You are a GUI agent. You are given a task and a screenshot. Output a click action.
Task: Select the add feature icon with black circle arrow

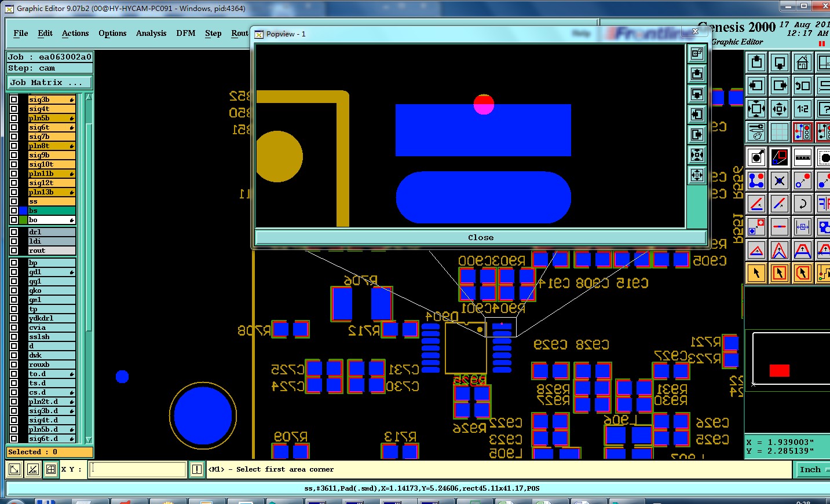click(756, 157)
